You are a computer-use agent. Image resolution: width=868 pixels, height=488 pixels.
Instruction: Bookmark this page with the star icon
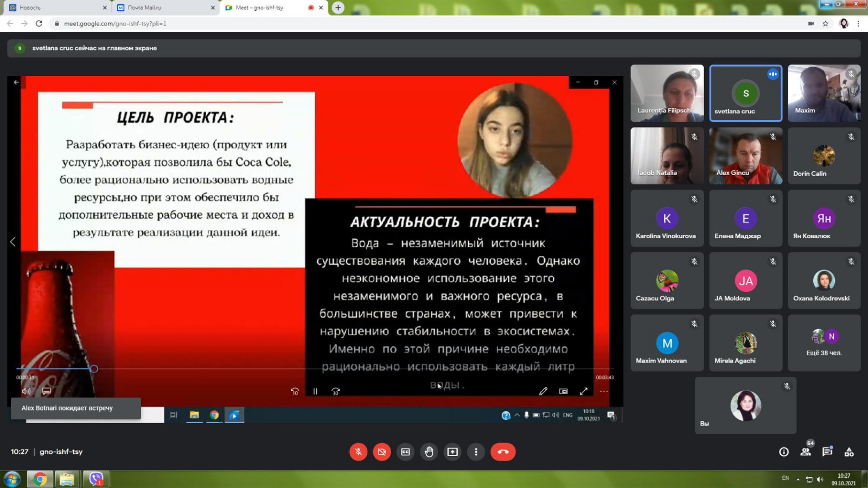[826, 23]
